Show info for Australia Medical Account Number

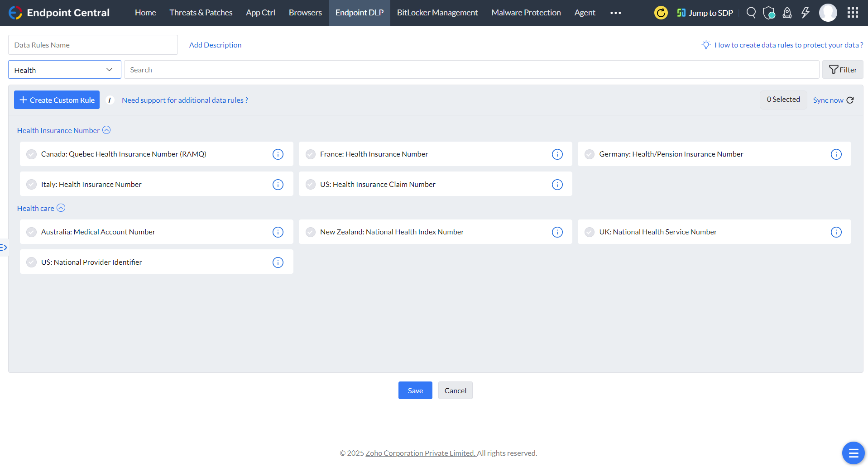278,232
